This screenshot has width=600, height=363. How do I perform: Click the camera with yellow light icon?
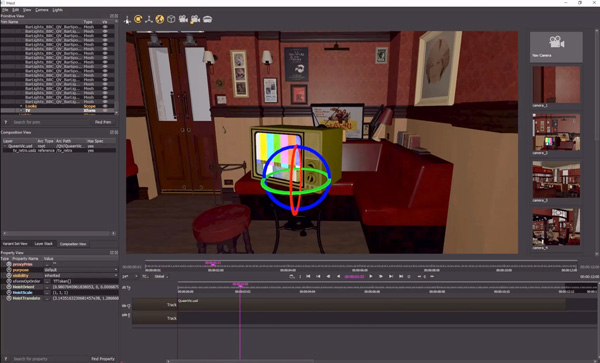[x=195, y=19]
